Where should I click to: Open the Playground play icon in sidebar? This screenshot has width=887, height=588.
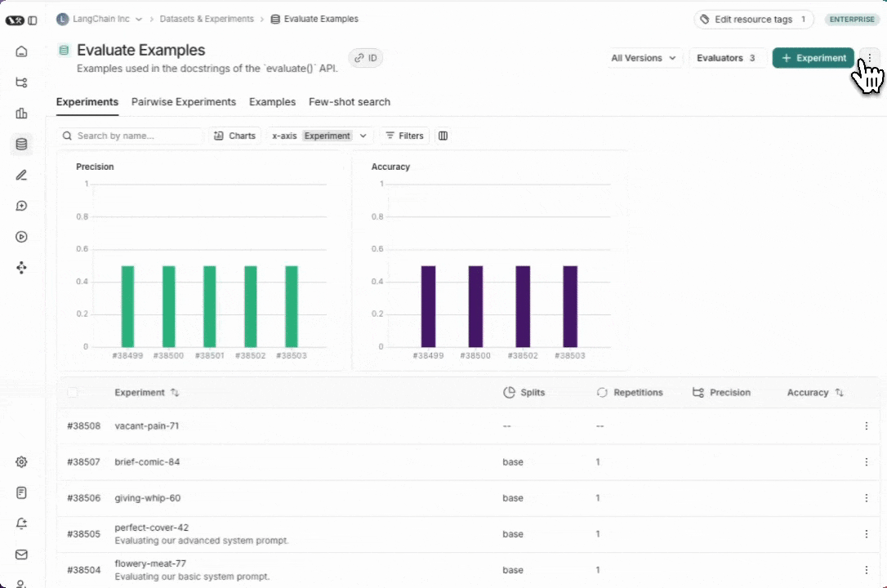(x=21, y=237)
